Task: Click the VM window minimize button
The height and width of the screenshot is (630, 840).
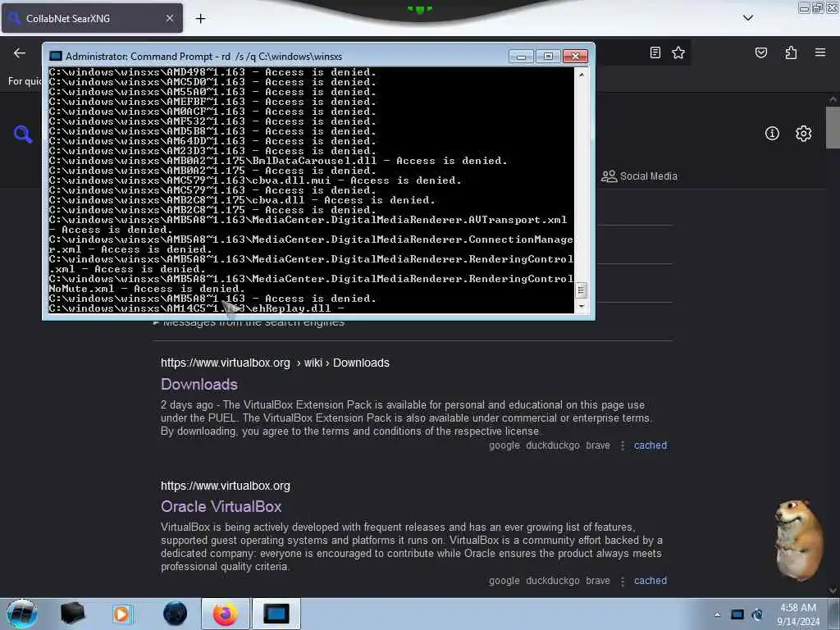Action: (804, 7)
